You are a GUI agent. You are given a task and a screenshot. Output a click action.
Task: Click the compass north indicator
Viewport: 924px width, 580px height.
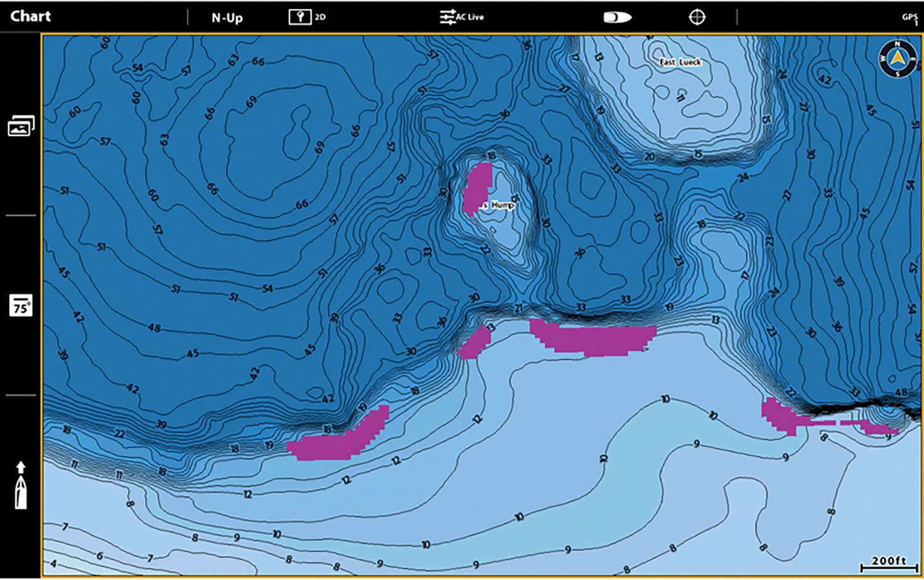tap(897, 59)
